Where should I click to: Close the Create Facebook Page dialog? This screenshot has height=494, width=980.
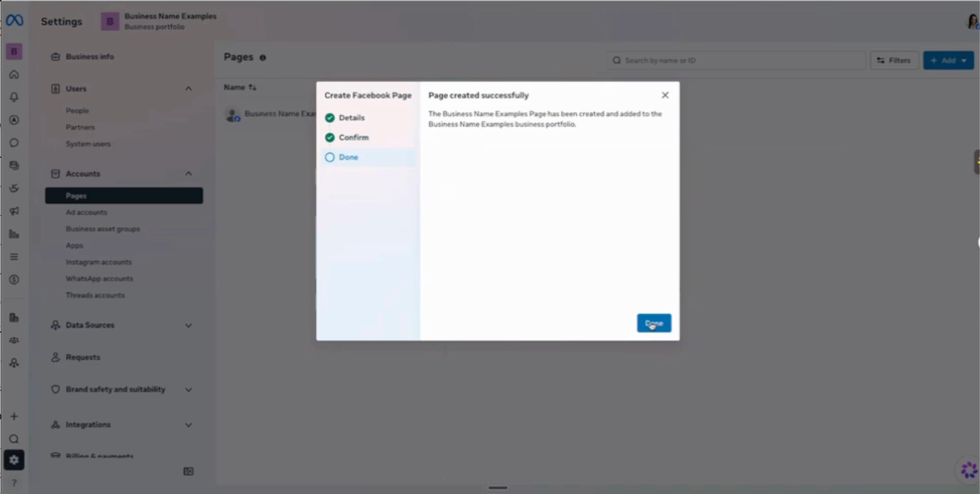pyautogui.click(x=665, y=95)
